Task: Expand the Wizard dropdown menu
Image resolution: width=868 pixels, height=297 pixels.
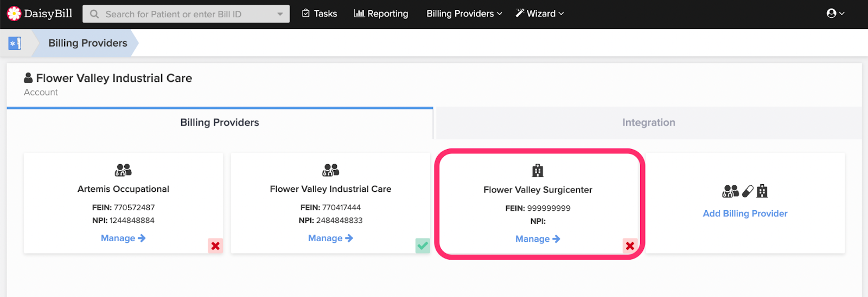Action: [540, 14]
